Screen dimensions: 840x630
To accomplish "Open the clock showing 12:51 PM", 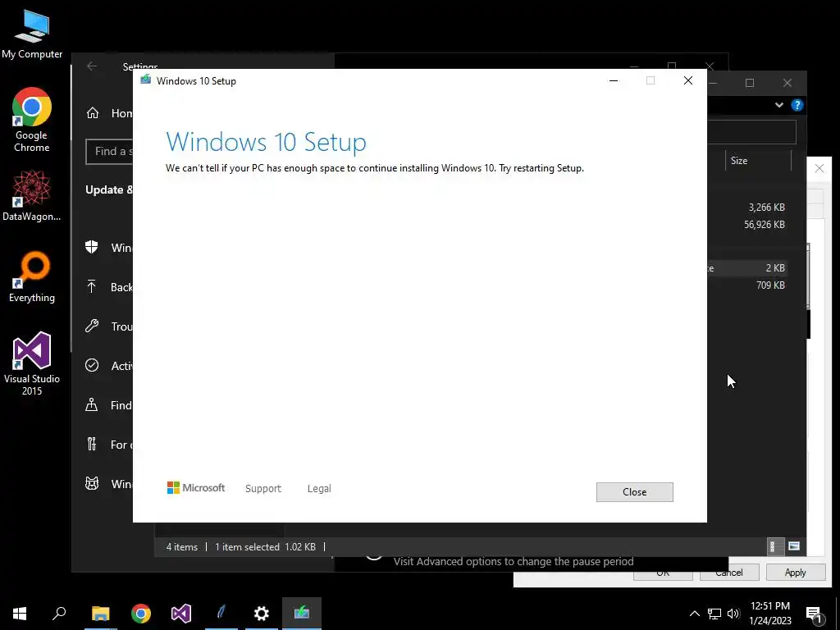I will (x=769, y=613).
